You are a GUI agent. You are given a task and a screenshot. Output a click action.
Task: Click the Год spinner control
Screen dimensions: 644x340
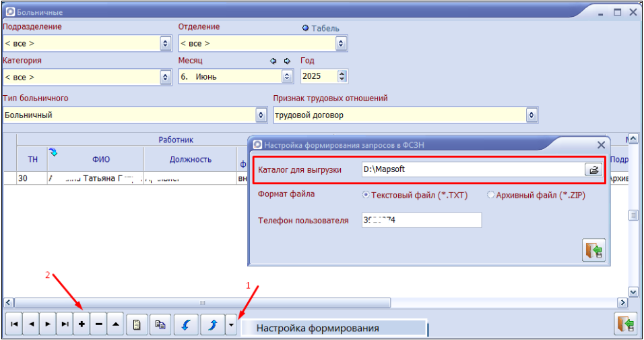point(342,76)
